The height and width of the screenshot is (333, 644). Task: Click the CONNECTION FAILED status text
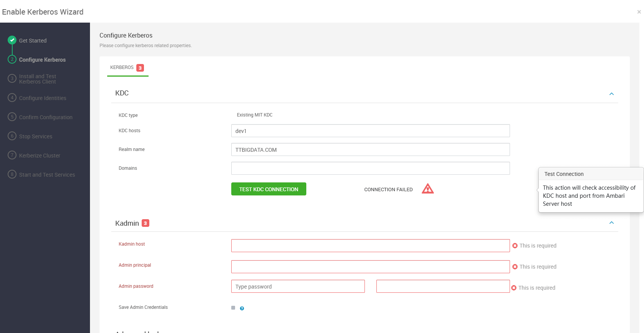tap(388, 190)
